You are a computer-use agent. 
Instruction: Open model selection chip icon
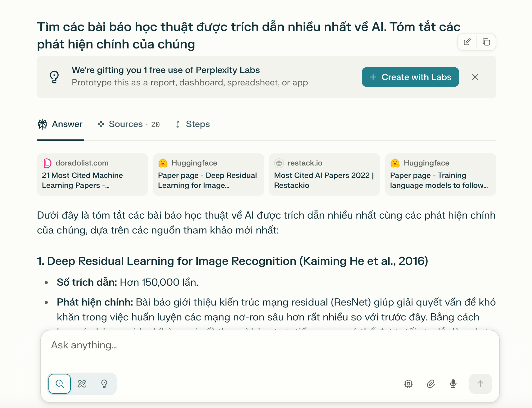408,384
